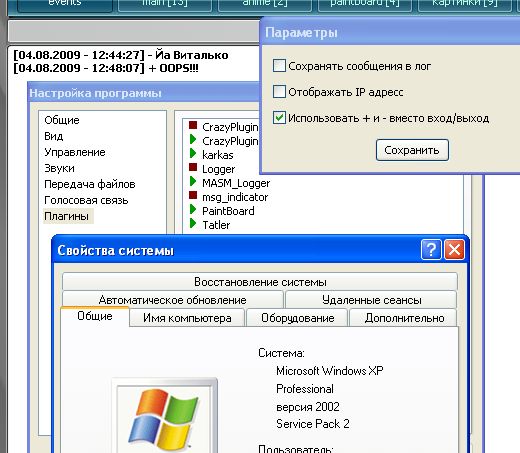Select the Tatler plugin name

(216, 225)
